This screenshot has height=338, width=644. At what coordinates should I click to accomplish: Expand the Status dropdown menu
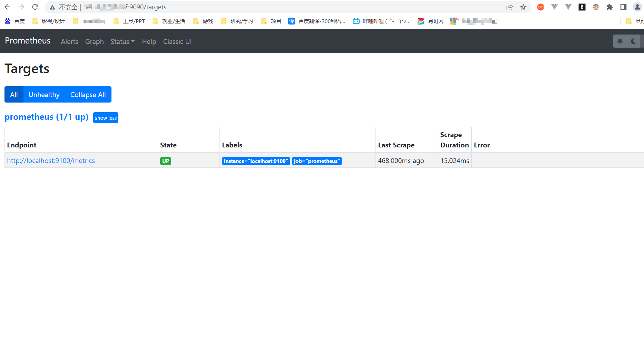(x=123, y=41)
